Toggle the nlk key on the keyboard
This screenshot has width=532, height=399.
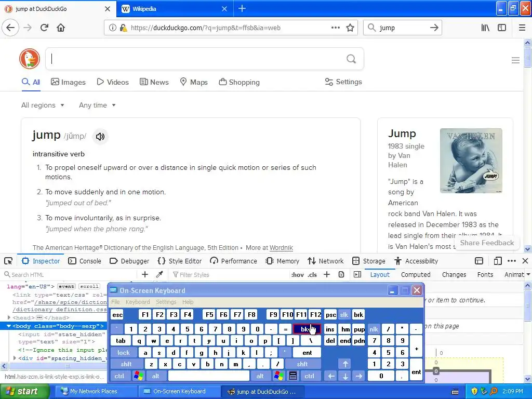(374, 329)
